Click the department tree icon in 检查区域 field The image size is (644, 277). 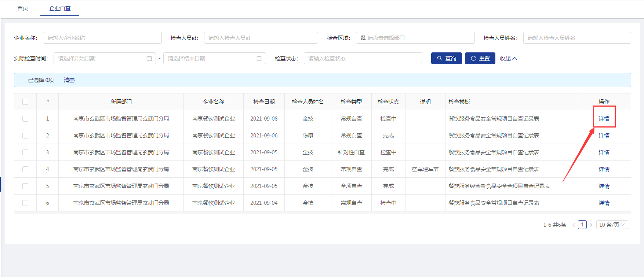pos(363,38)
